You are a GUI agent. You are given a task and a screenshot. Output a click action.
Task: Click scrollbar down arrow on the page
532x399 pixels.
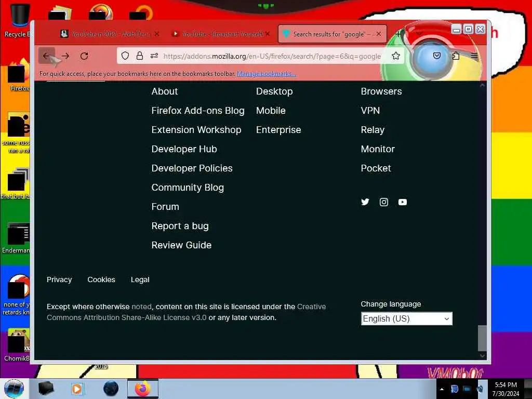click(482, 356)
